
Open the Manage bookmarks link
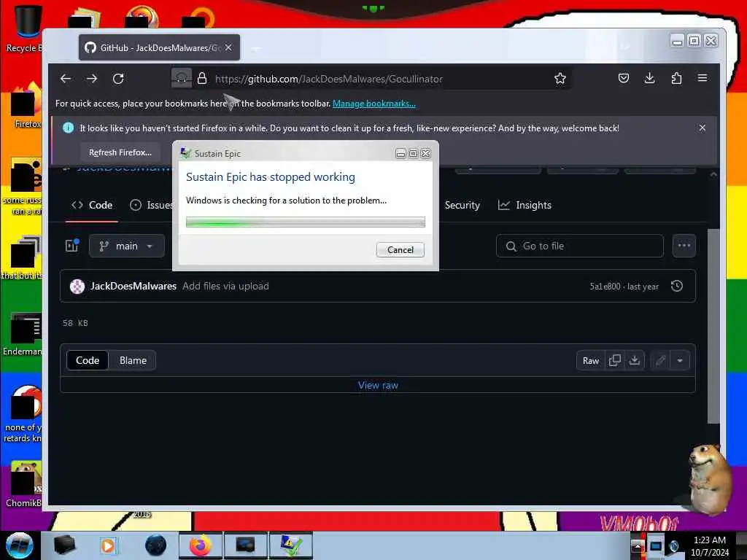(374, 104)
